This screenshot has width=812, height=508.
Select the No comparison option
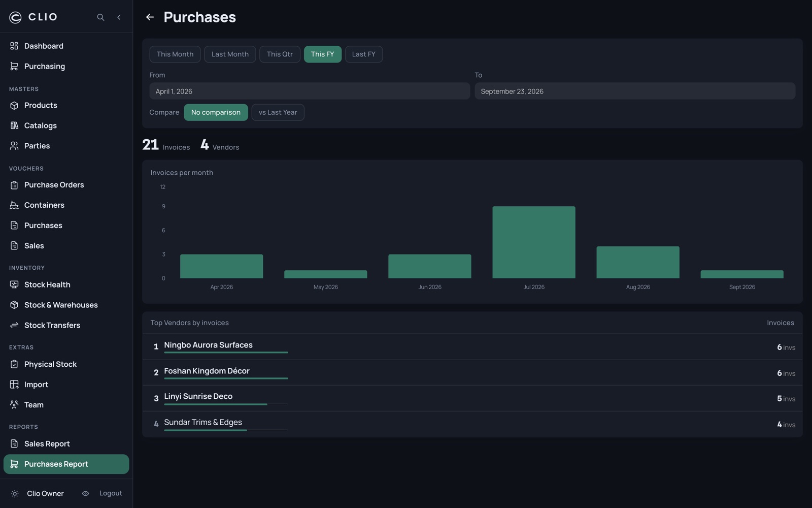tap(216, 112)
